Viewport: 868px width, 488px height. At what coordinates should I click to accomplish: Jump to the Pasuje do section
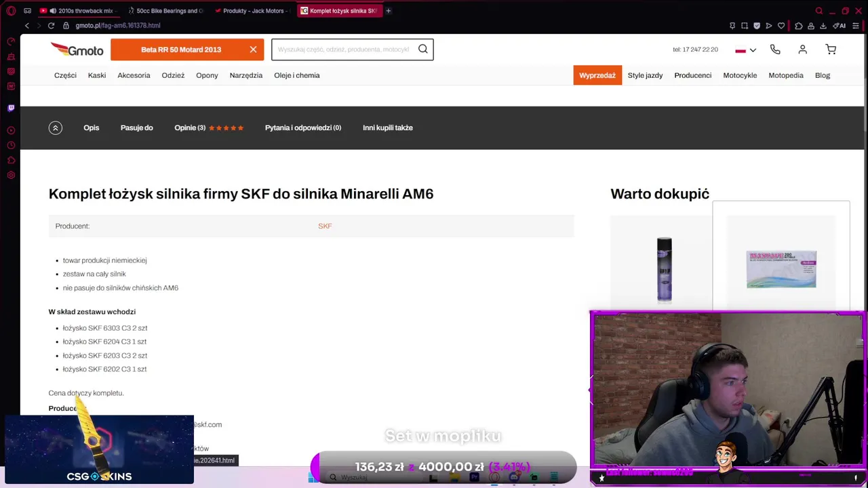coord(137,127)
